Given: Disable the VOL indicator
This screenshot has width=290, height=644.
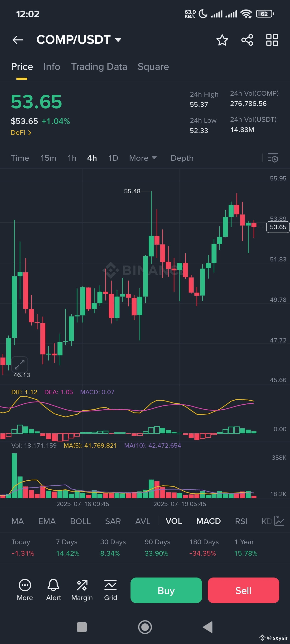Looking at the screenshot, I should 174,521.
